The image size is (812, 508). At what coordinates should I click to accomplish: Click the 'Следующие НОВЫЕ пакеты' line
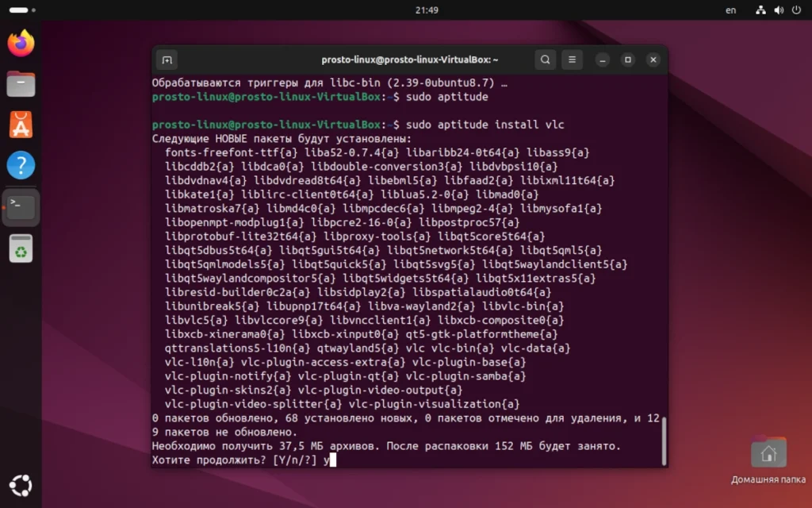click(282, 138)
